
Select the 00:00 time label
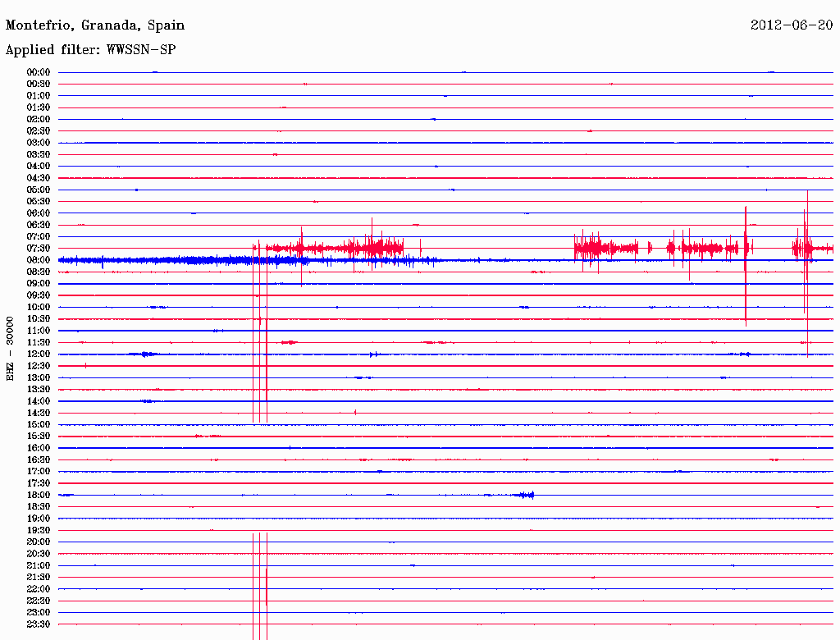coord(39,72)
